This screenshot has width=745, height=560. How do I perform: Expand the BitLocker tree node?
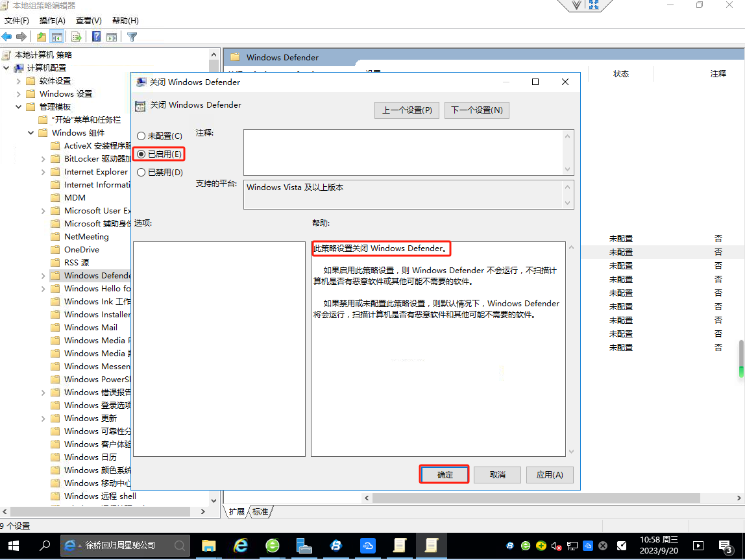43,159
